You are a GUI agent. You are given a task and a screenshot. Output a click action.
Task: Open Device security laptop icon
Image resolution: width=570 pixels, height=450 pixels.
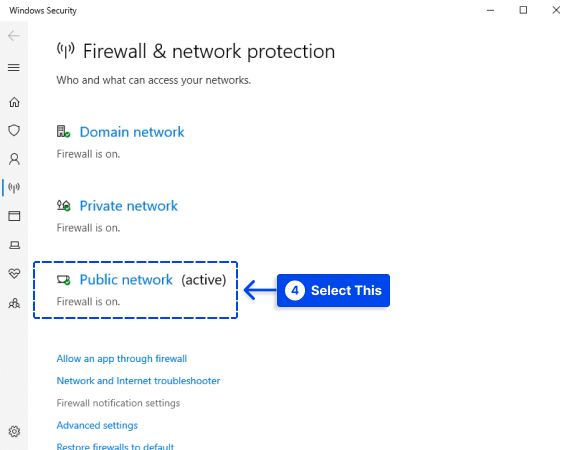click(14, 245)
